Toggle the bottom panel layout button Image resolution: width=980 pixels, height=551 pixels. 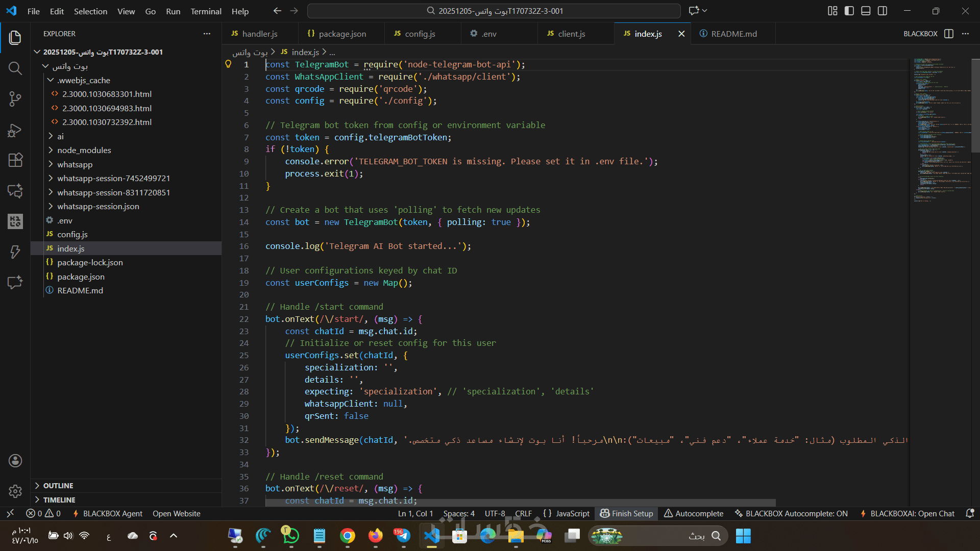(866, 11)
